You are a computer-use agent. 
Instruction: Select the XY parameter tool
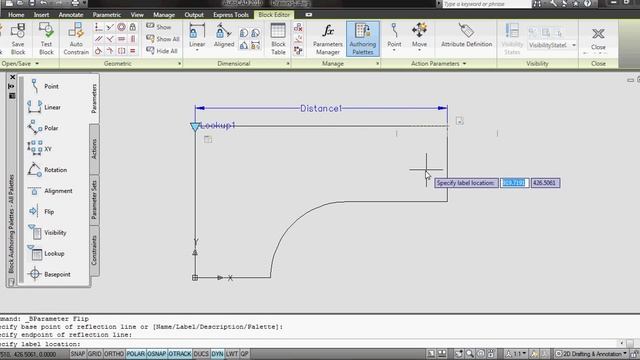click(x=40, y=149)
